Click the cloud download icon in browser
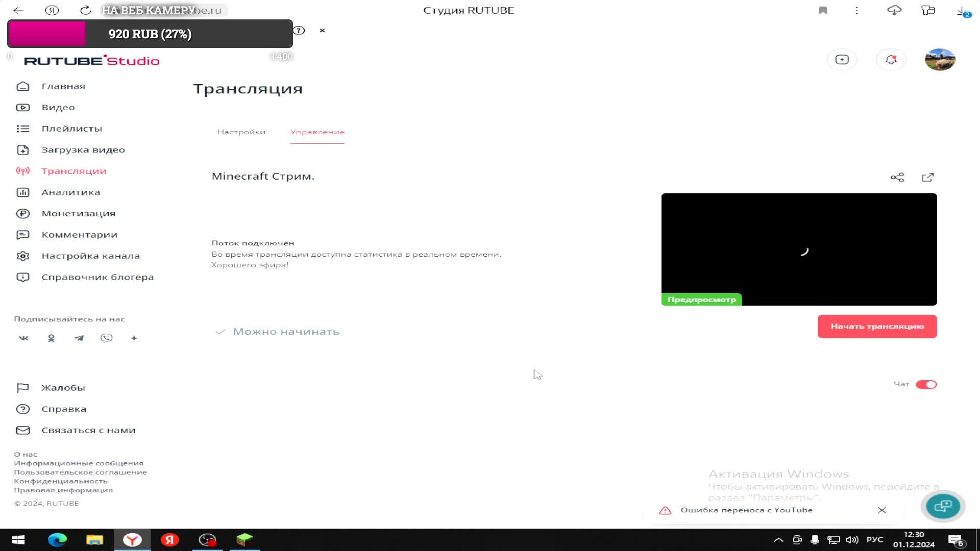 pyautogui.click(x=894, y=10)
